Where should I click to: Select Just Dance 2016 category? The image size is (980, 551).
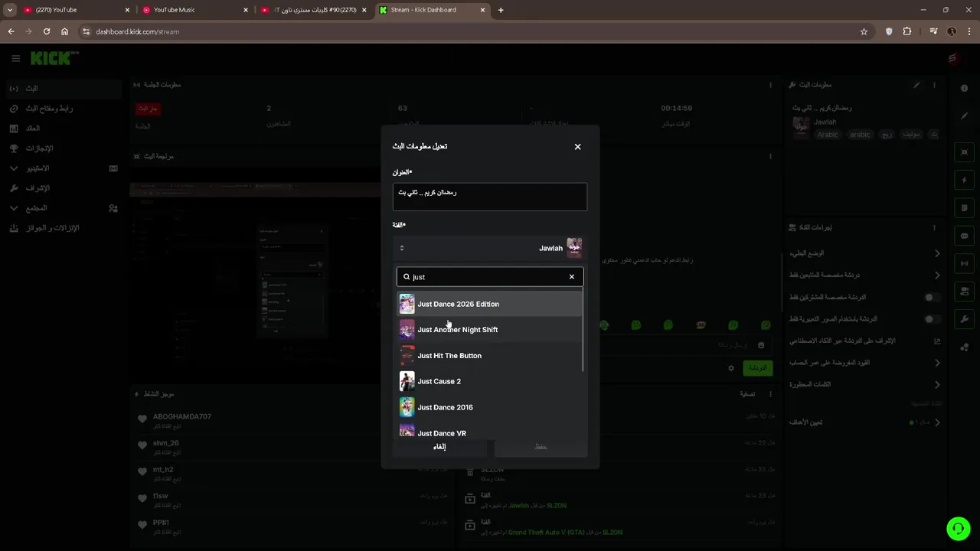coord(490,407)
